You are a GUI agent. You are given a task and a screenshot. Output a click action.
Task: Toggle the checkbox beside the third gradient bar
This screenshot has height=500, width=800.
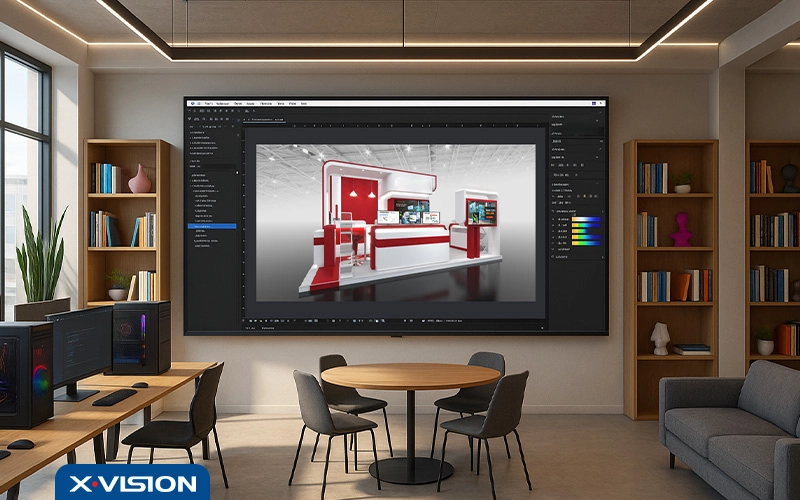555,233
